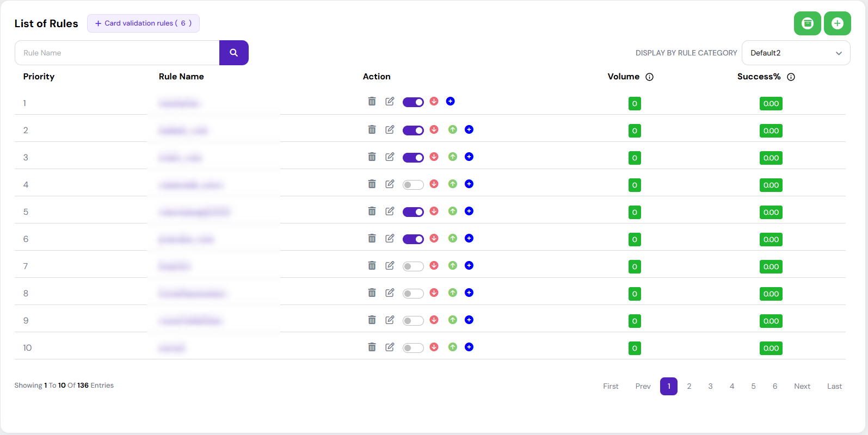Click the current page 1 button

(x=669, y=386)
